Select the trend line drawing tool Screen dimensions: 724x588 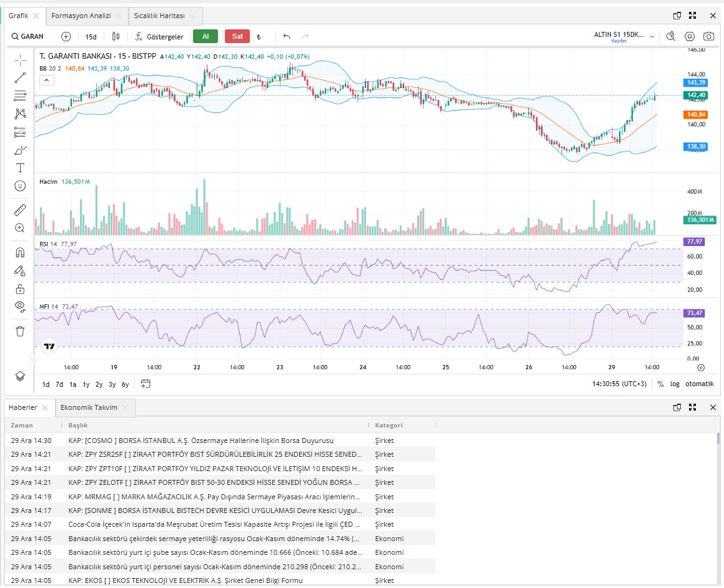[x=20, y=77]
